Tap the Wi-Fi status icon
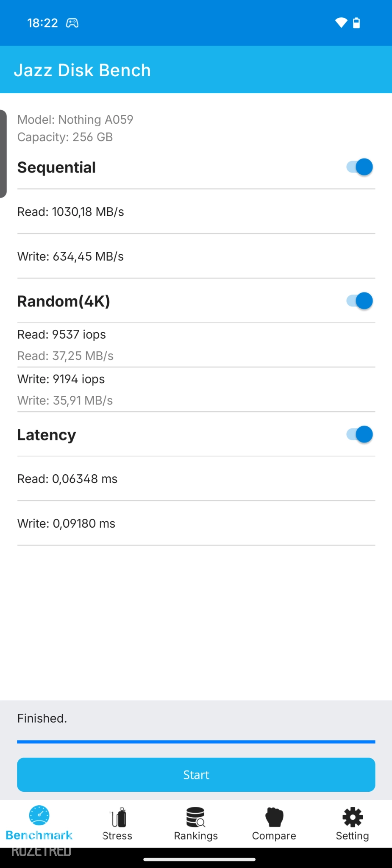Viewport: 392px width, 868px height. (341, 23)
